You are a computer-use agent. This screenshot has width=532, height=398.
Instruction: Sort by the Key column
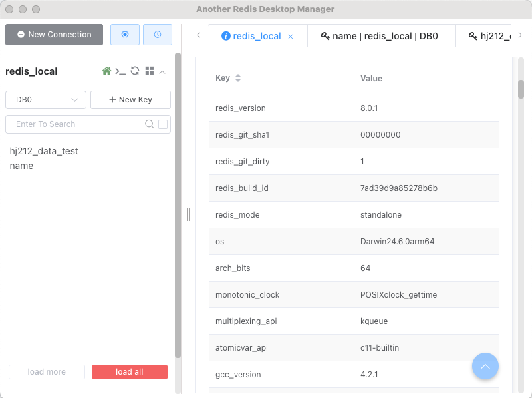coord(238,78)
